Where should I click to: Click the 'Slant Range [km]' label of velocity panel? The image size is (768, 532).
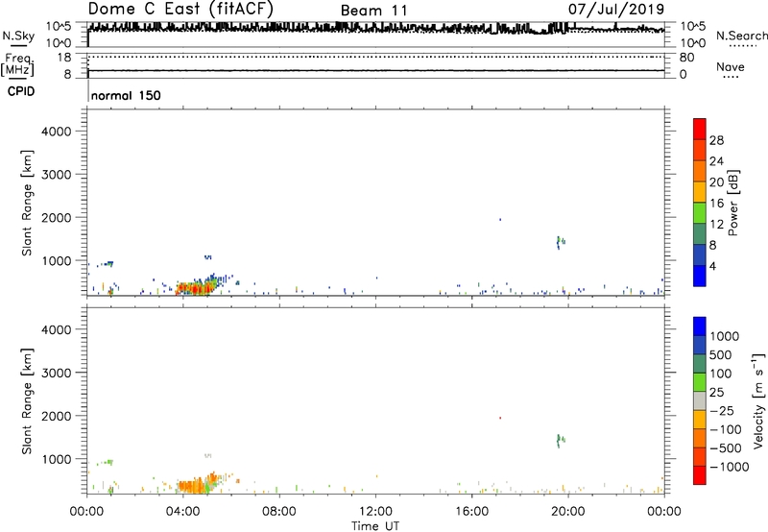(27, 400)
